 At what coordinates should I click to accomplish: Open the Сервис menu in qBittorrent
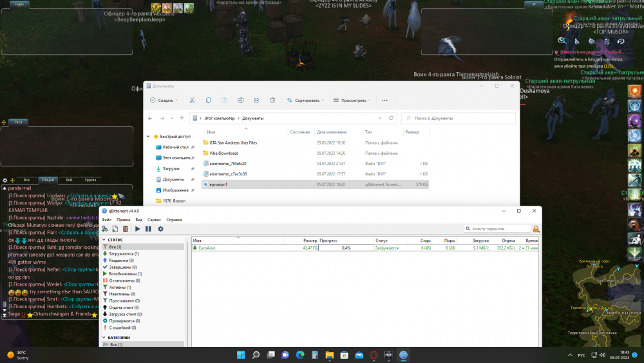click(154, 220)
